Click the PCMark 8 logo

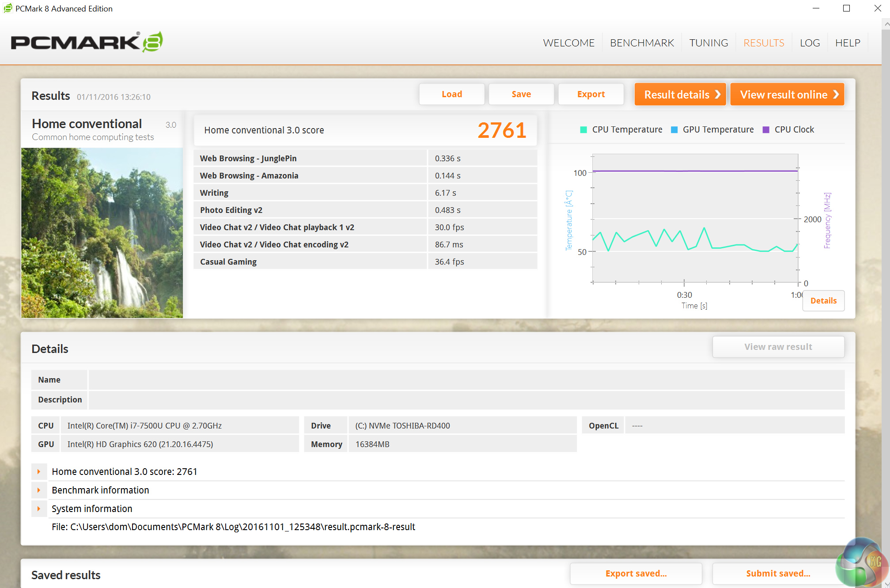[x=87, y=42]
